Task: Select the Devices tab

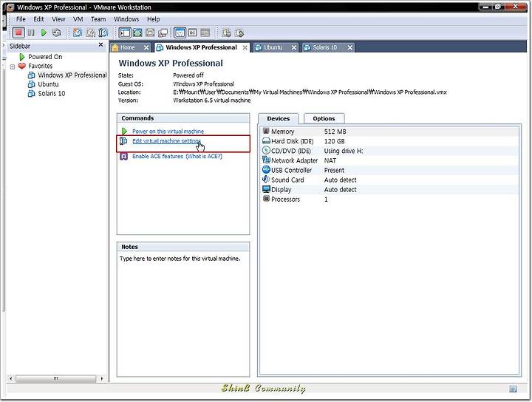Action: pyautogui.click(x=279, y=118)
